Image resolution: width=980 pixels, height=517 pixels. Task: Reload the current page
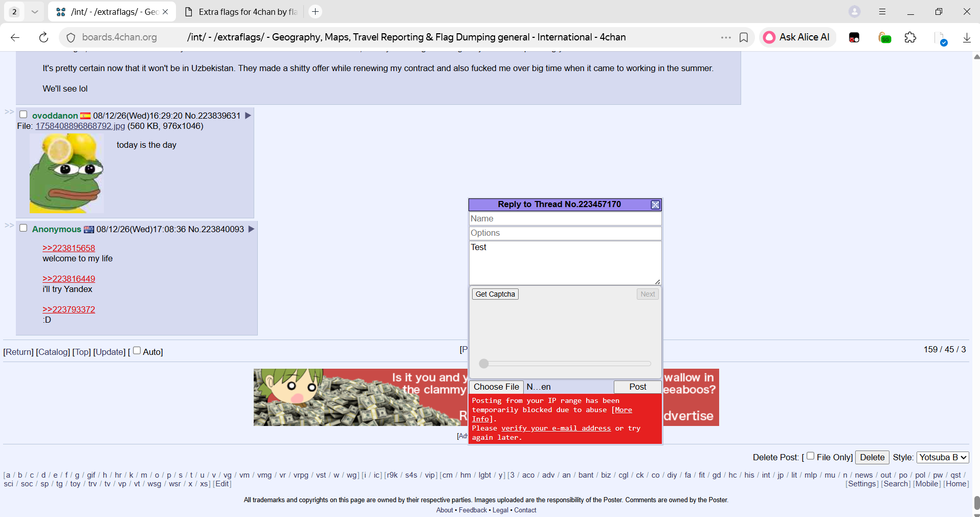coord(43,37)
